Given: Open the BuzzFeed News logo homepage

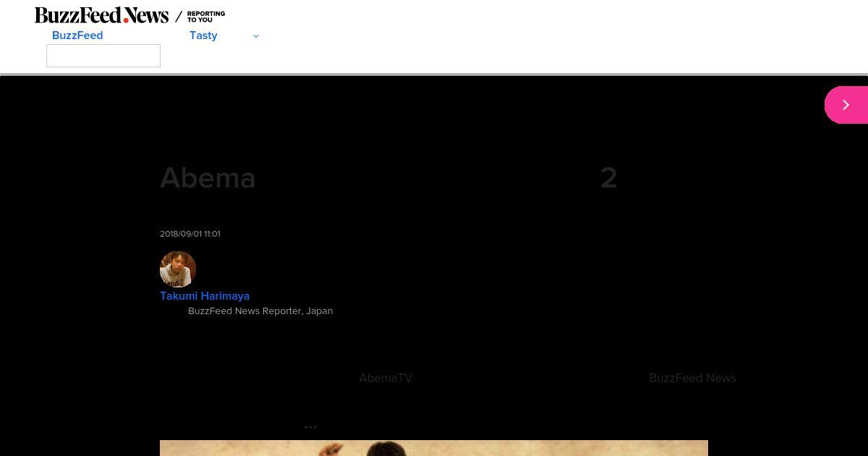Looking at the screenshot, I should pyautogui.click(x=101, y=15).
